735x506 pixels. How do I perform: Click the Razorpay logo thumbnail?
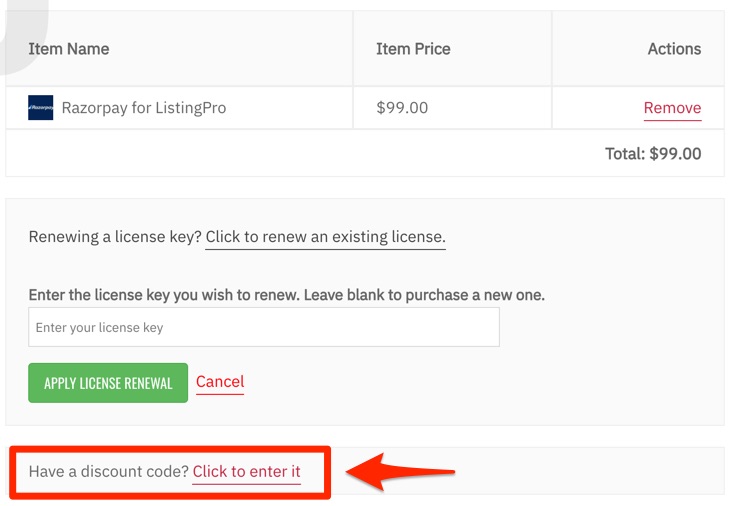40,107
